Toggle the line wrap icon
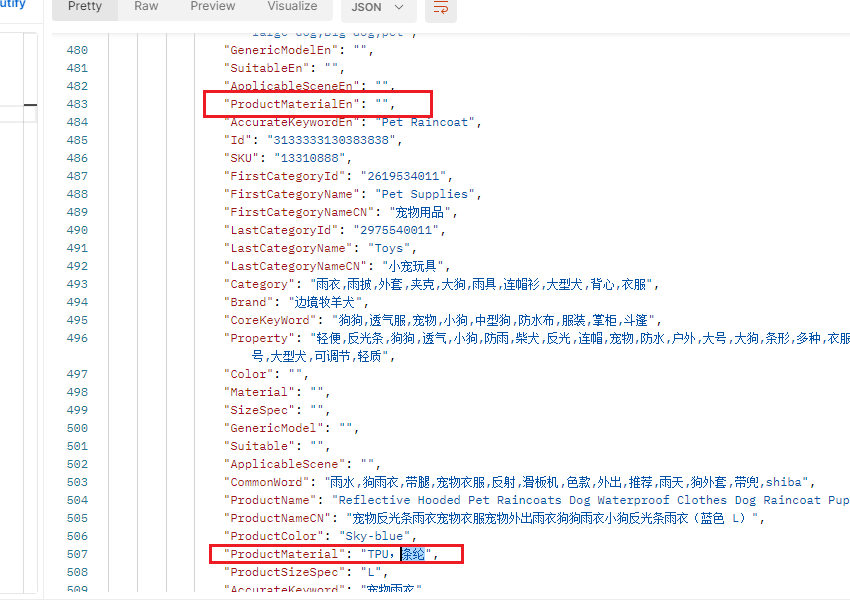This screenshot has width=850, height=615. pyautogui.click(x=441, y=8)
